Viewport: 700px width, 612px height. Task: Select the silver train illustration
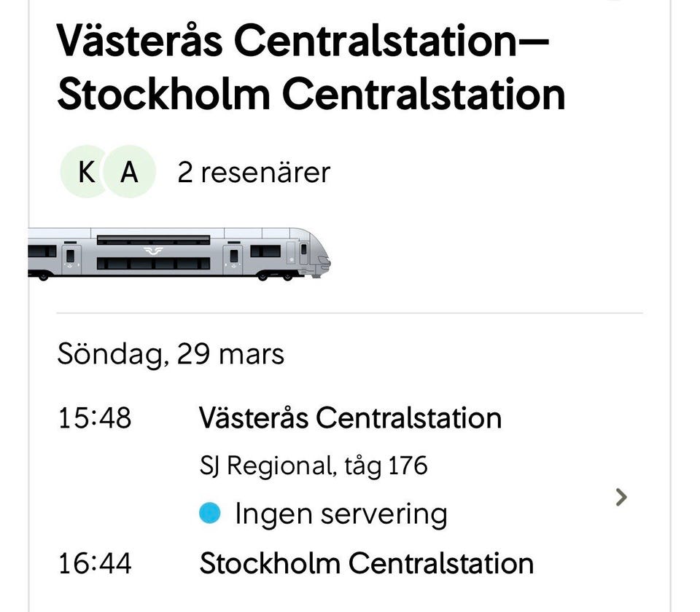pos(179,254)
